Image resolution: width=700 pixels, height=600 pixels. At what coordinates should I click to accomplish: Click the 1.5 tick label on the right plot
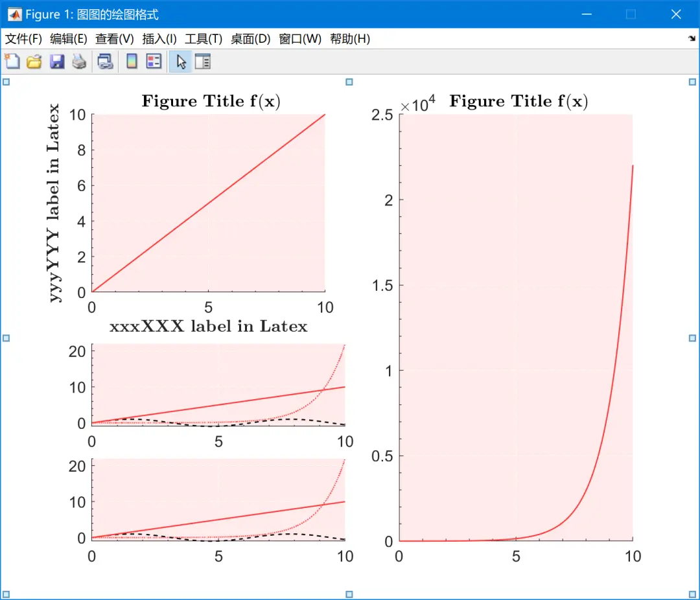[382, 285]
